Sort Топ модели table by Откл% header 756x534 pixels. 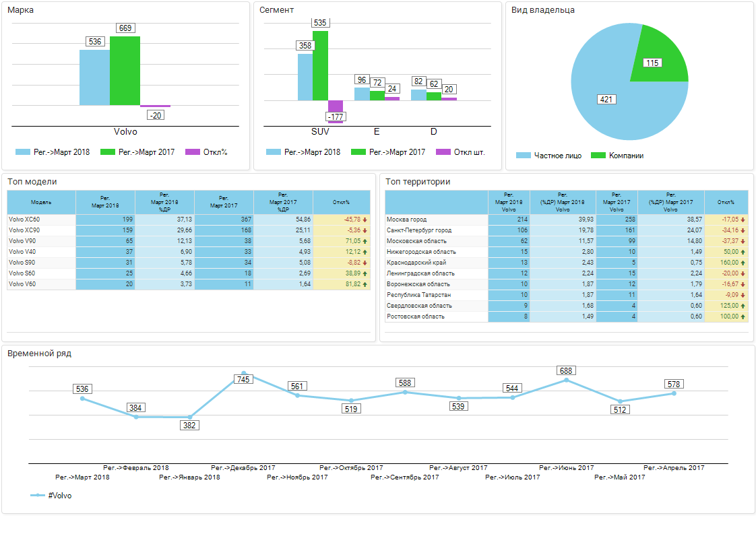coord(341,202)
